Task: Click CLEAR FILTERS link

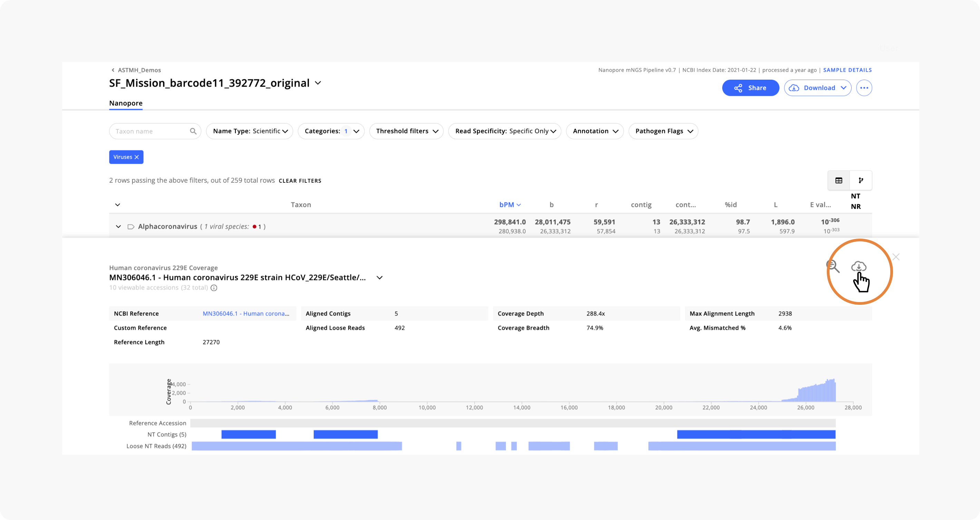Action: pos(300,181)
